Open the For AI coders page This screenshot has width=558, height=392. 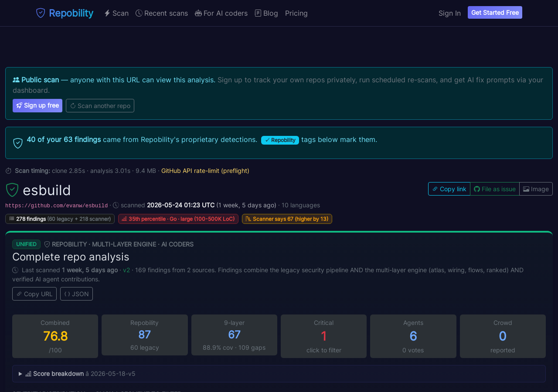221,13
